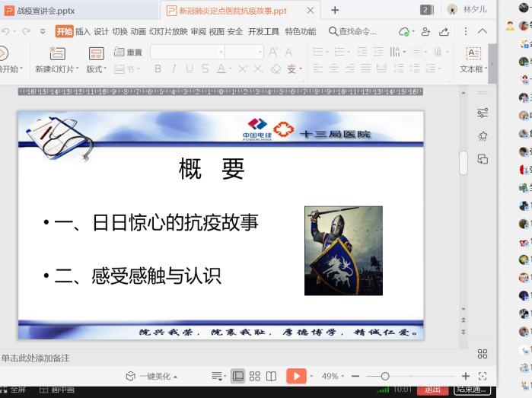
Task: Insert a Text Box (文本框)
Action: tap(473, 54)
